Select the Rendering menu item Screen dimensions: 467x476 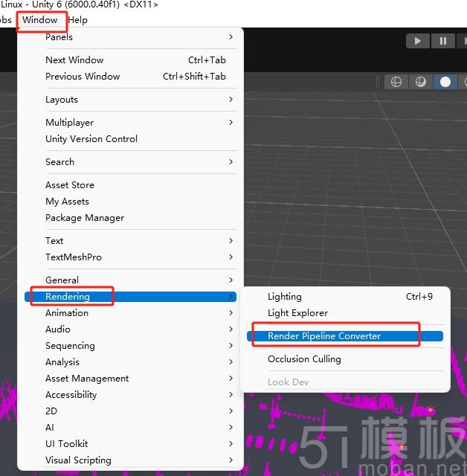[x=130, y=297]
